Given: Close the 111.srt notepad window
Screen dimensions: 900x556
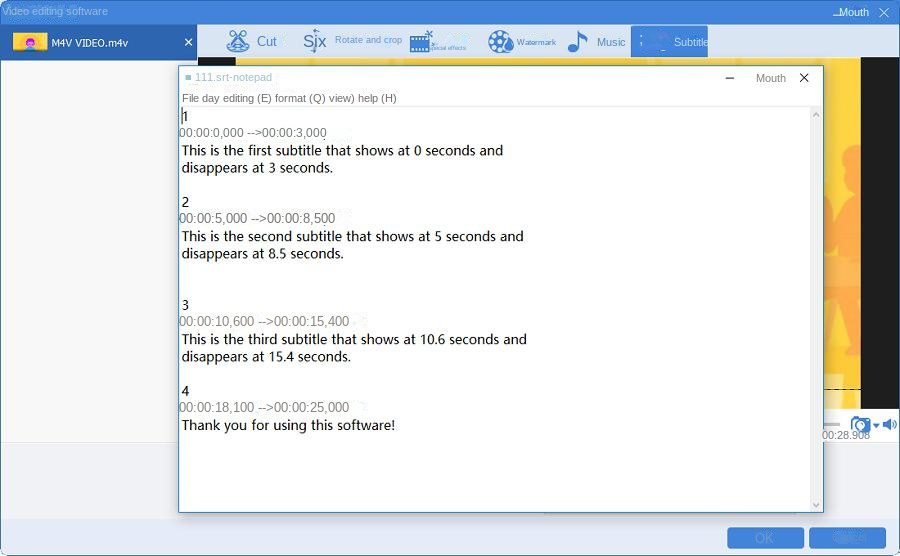Looking at the screenshot, I should pyautogui.click(x=804, y=78).
